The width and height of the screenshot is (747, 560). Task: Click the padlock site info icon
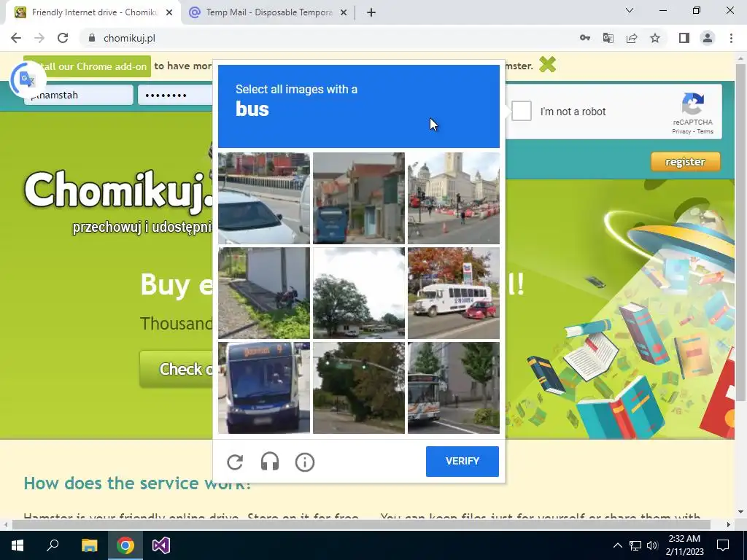click(x=92, y=38)
